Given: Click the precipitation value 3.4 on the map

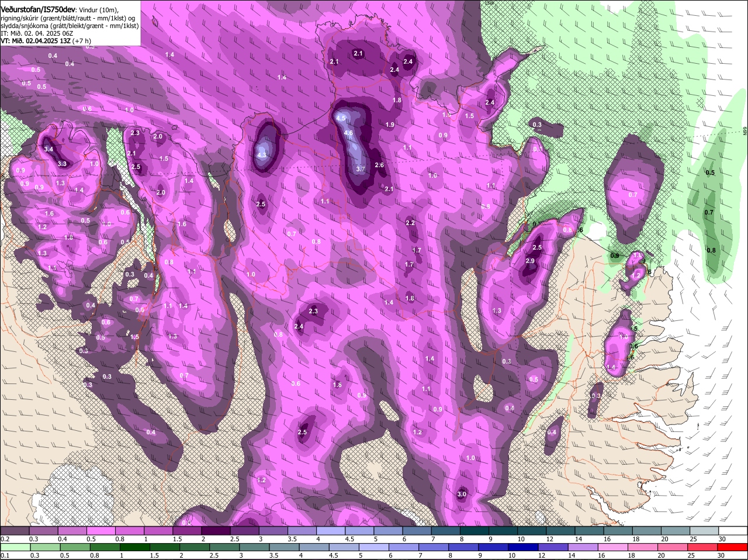Looking at the screenshot, I should coord(49,149).
